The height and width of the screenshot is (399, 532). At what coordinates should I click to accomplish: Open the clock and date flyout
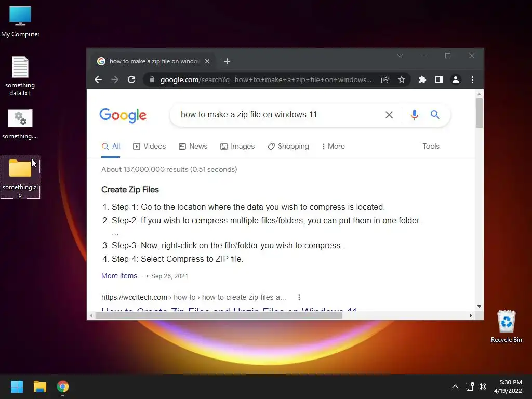click(508, 387)
